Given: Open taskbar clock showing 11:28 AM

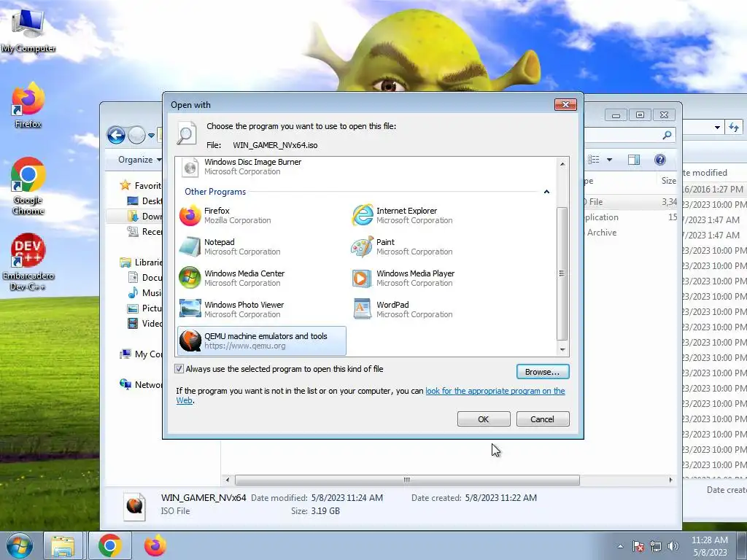Looking at the screenshot, I should (x=710, y=546).
